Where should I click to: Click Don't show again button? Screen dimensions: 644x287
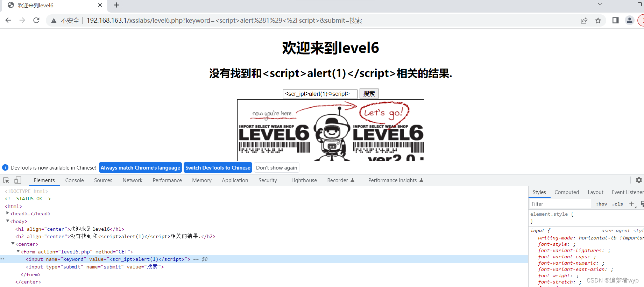tap(277, 167)
